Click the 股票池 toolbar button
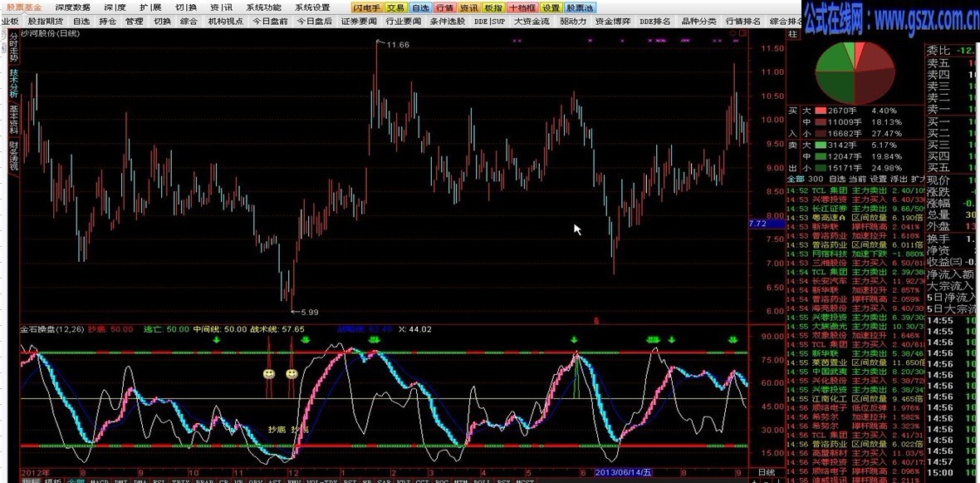This screenshot has height=483, width=980. click(580, 8)
